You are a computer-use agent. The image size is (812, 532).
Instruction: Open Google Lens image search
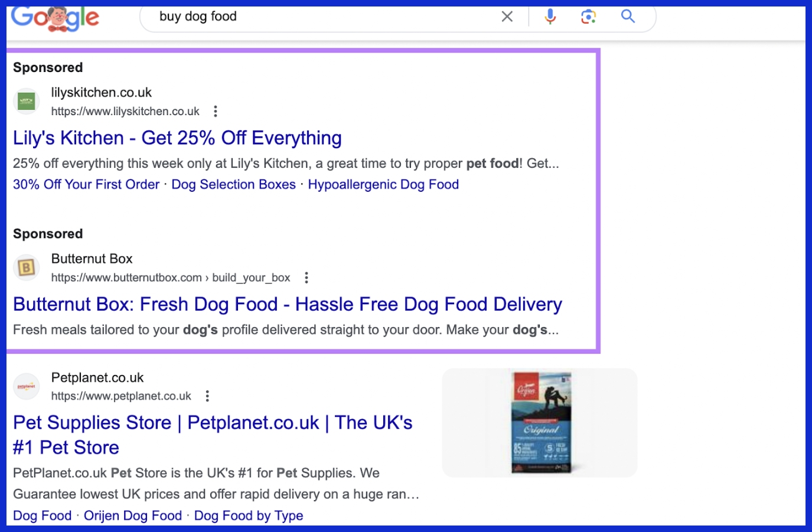pyautogui.click(x=587, y=17)
